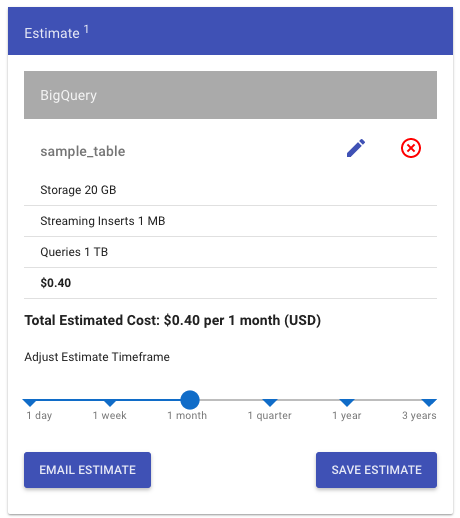Image resolution: width=460 pixels, height=518 pixels.
Task: Jump to the 3 years triangle marker
Action: point(429,403)
